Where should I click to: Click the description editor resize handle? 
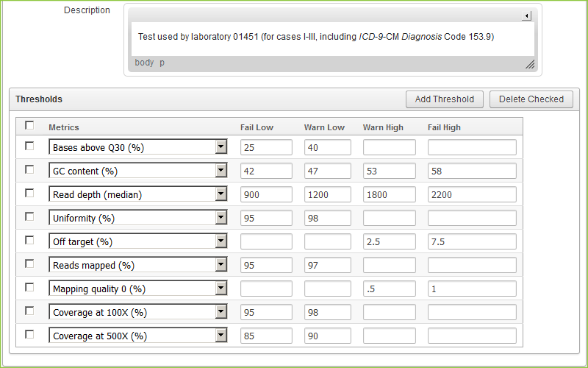coord(529,65)
